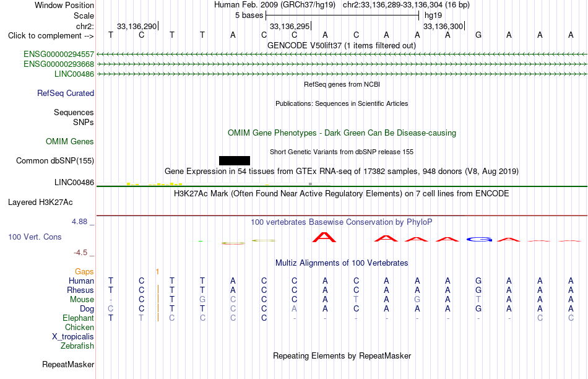Image resolution: width=588 pixels, height=379 pixels.
Task: Click the Scale label
Action: coord(84,15)
